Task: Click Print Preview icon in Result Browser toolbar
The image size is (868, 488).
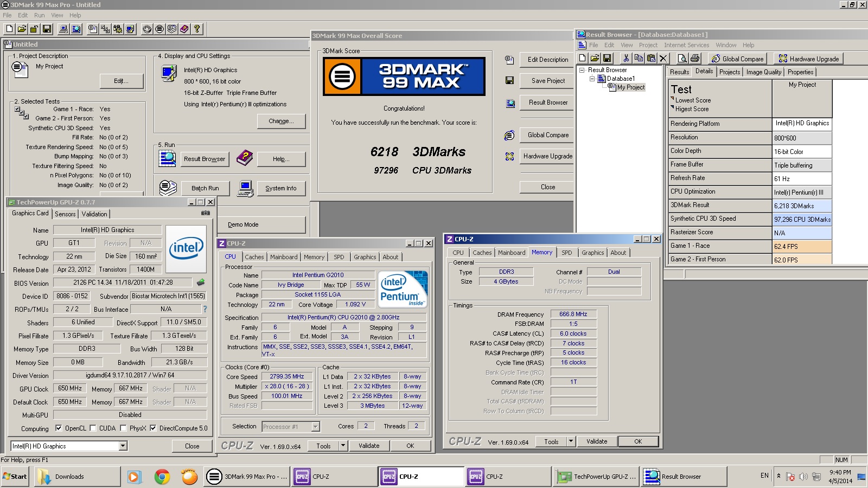Action: 682,58
